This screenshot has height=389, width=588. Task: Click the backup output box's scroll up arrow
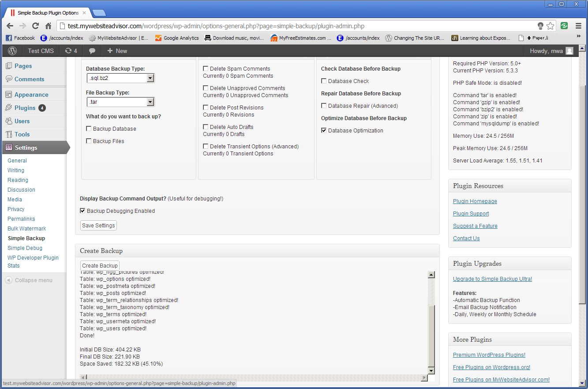pyautogui.click(x=431, y=275)
